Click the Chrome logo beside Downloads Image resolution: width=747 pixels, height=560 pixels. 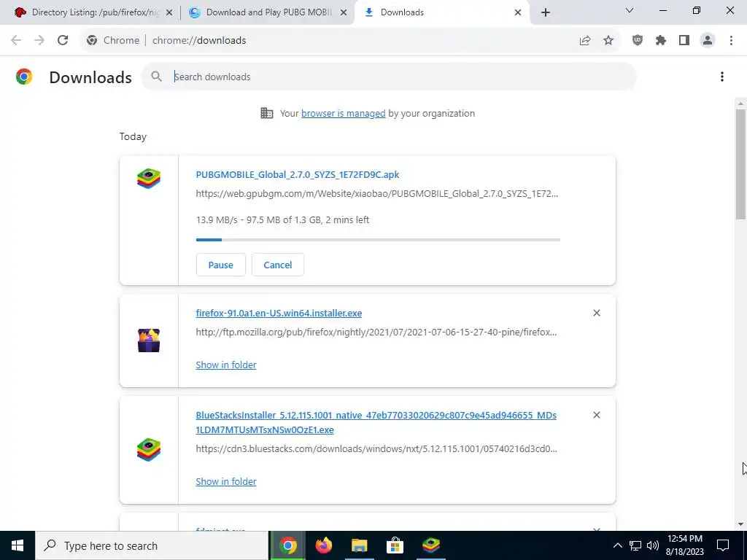point(24,77)
